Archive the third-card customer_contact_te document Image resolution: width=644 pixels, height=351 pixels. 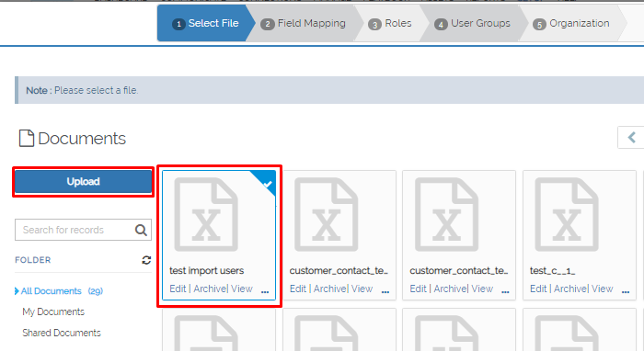point(450,289)
